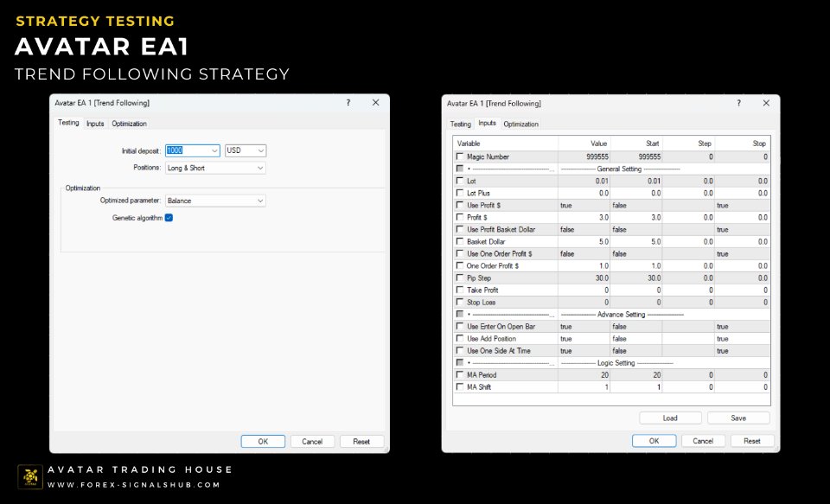Enable the Genetic algorithm checkbox
The width and height of the screenshot is (830, 504).
tap(169, 217)
